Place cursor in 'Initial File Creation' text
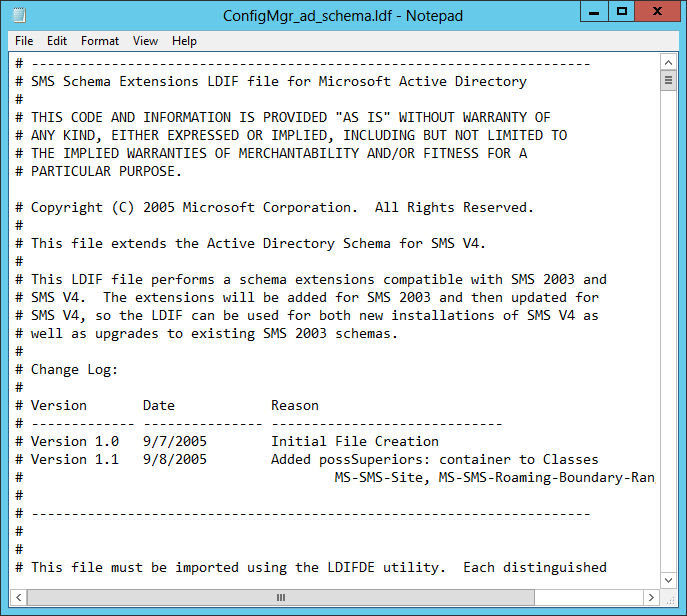The height and width of the screenshot is (616, 687). pyautogui.click(x=354, y=442)
